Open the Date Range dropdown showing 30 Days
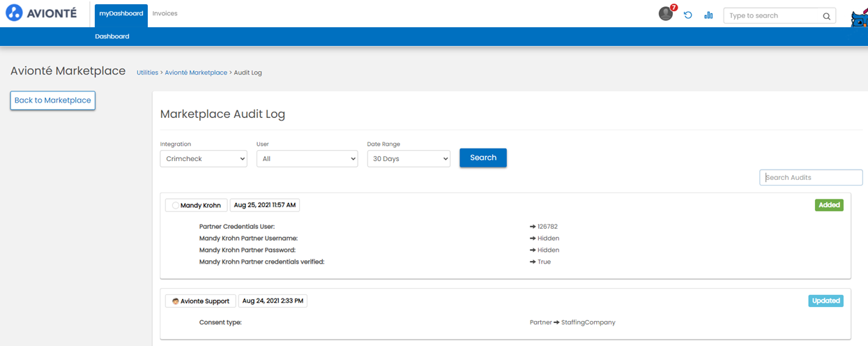The height and width of the screenshot is (346, 868). coord(409,158)
